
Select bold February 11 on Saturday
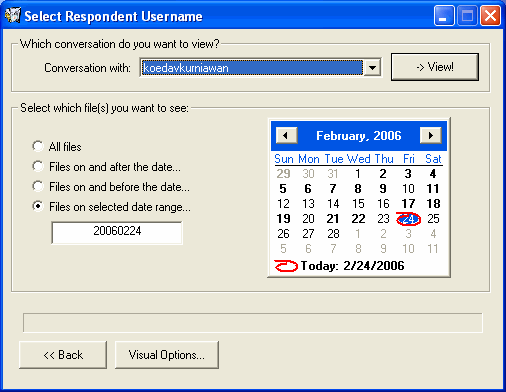click(x=433, y=189)
